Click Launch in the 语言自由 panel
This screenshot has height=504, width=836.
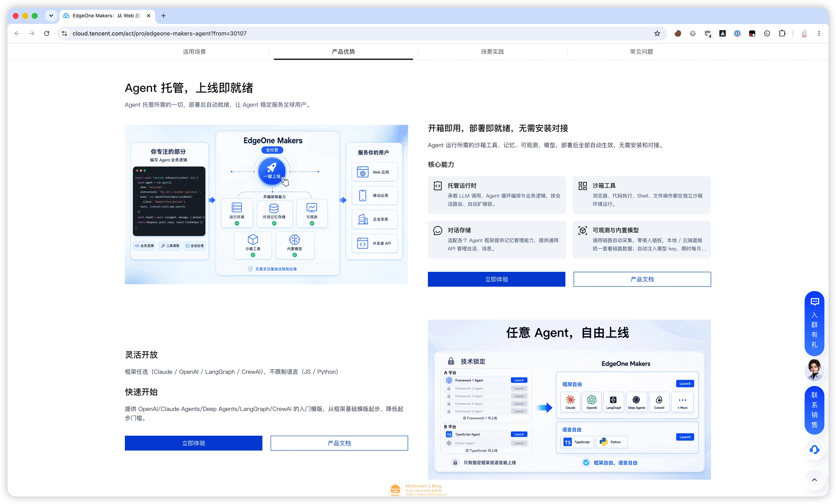pos(685,437)
